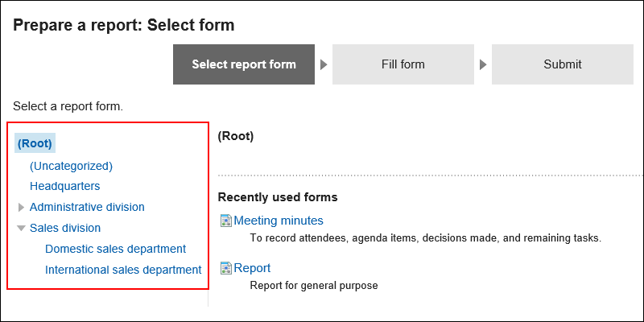Open International sales department category
Screen dimensions: 644x322
(123, 270)
